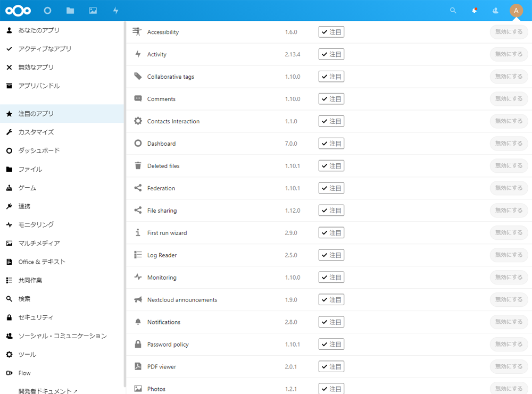
Task: Open the Files folder icon in header
Action: point(70,11)
